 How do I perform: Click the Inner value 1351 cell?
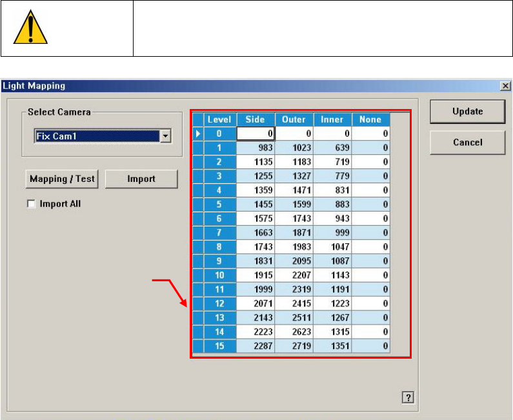tap(332, 346)
